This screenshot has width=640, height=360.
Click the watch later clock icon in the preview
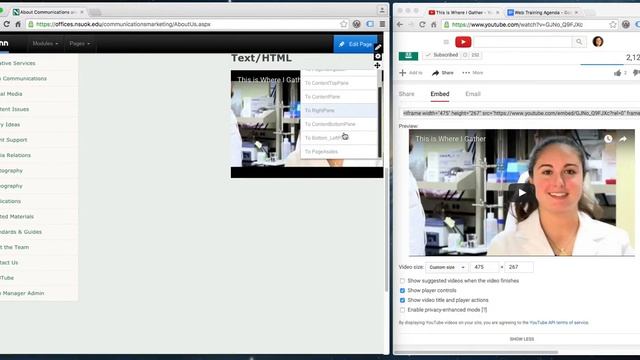[x=608, y=139]
